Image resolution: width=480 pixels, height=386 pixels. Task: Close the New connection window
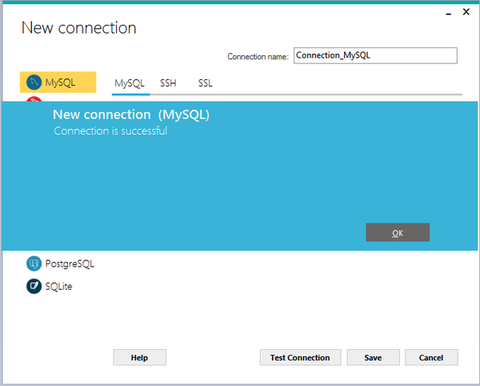point(466,12)
